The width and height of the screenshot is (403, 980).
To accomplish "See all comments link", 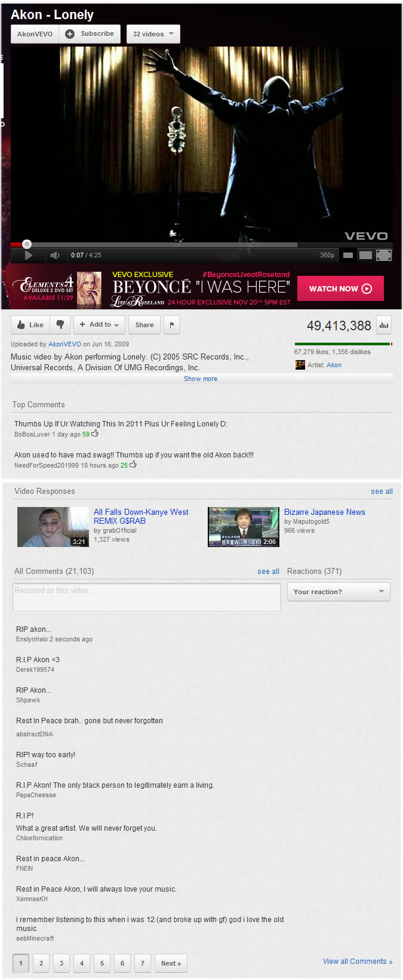I will click(x=268, y=572).
